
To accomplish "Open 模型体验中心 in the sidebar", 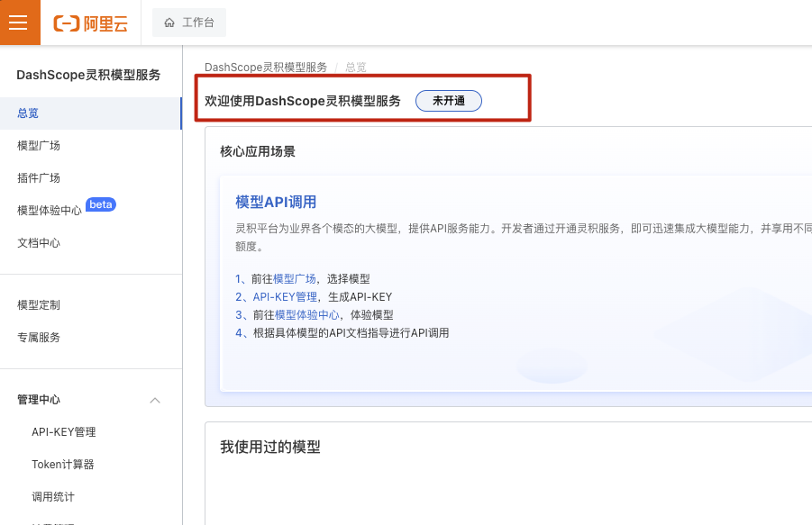I will pos(50,211).
